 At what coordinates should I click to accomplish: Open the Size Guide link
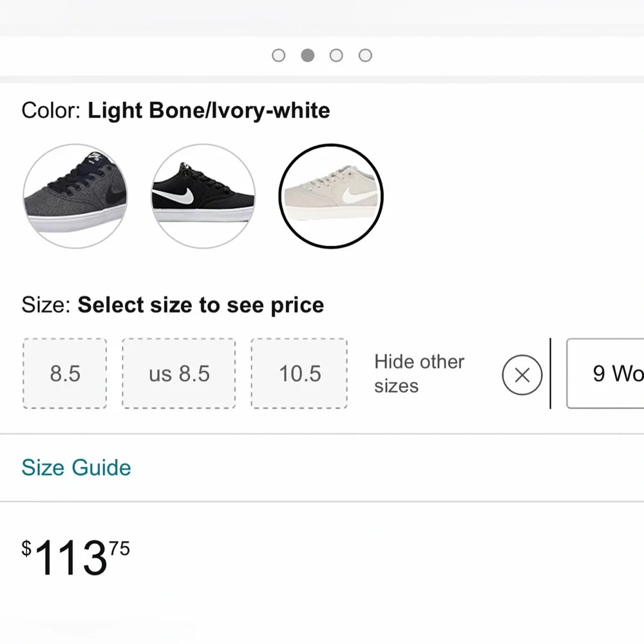[x=77, y=468]
